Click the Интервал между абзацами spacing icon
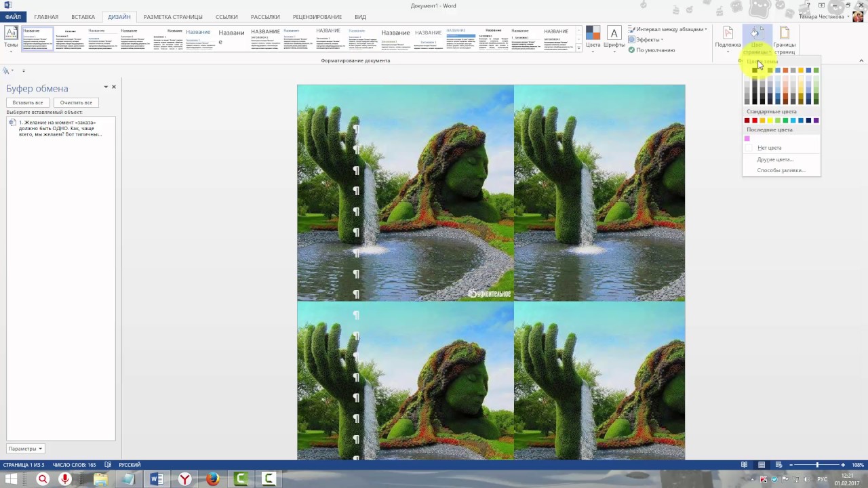The image size is (868, 488). [631, 30]
